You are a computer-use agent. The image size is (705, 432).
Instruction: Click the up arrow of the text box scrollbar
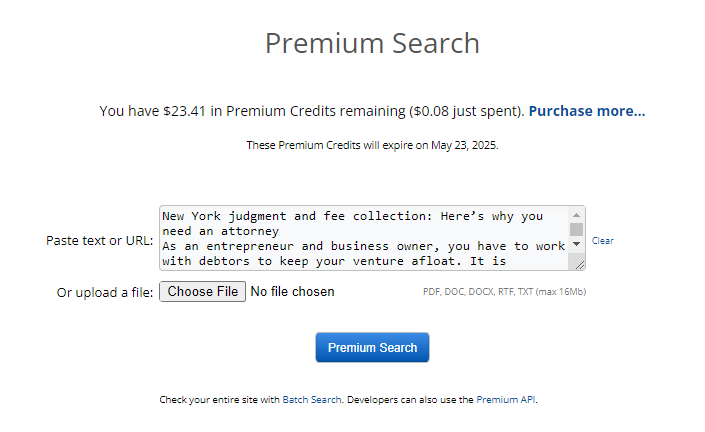[576, 215]
